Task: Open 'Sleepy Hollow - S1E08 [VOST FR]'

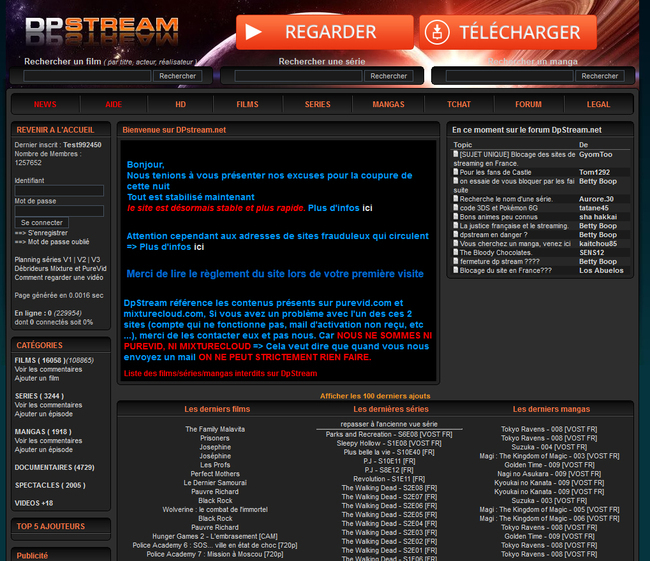Action: (389, 443)
